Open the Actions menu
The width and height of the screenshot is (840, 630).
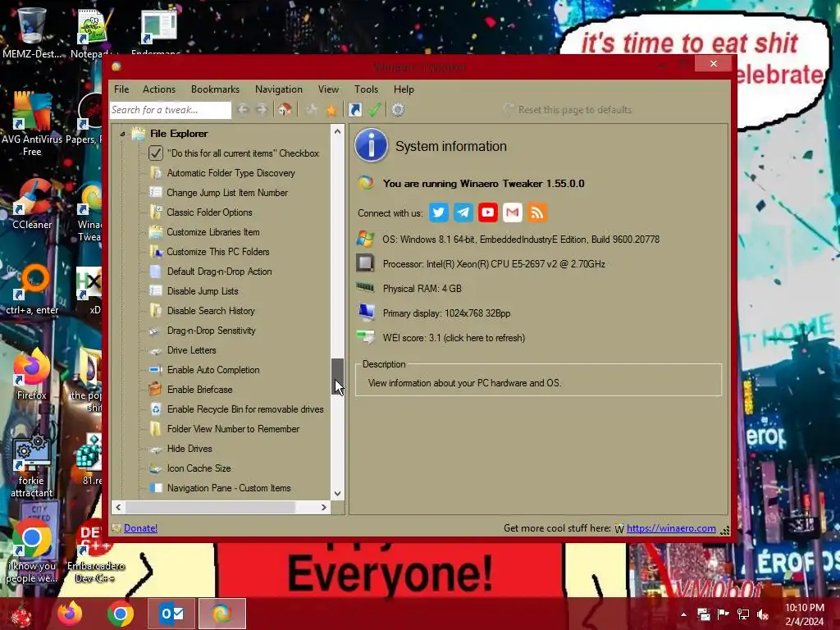pos(159,89)
